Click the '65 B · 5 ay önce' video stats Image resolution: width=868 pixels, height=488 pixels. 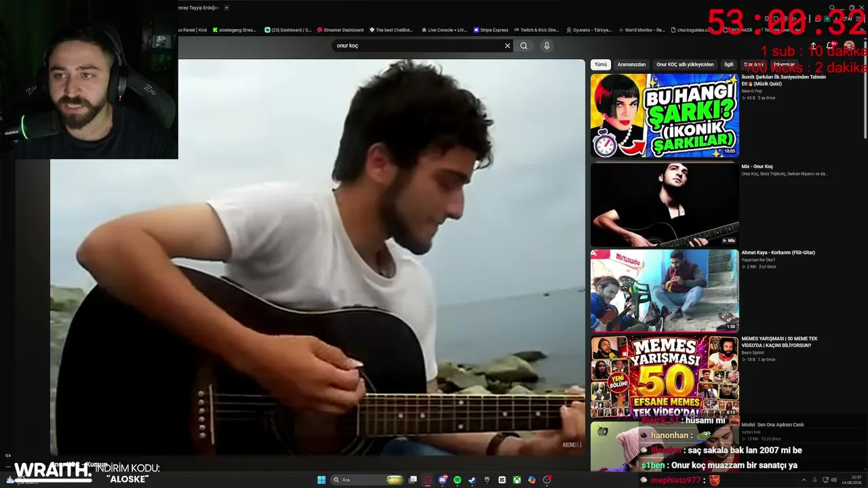[760, 98]
